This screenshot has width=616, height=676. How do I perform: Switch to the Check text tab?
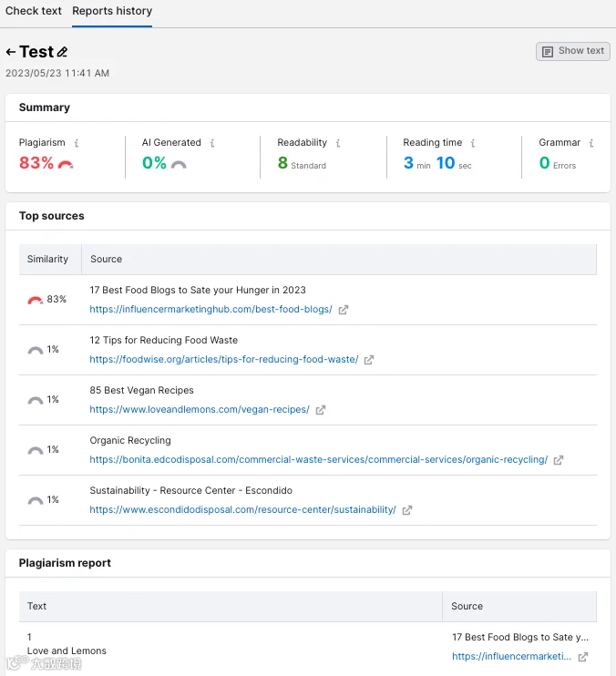[x=34, y=12]
